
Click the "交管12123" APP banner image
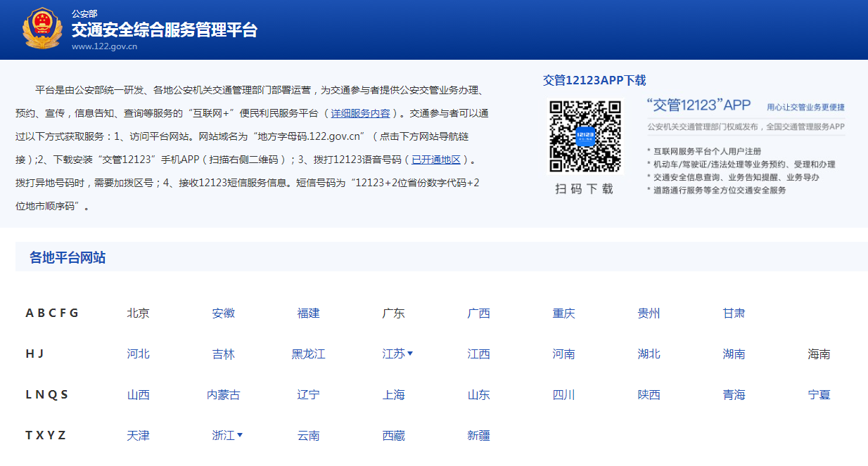pos(744,145)
